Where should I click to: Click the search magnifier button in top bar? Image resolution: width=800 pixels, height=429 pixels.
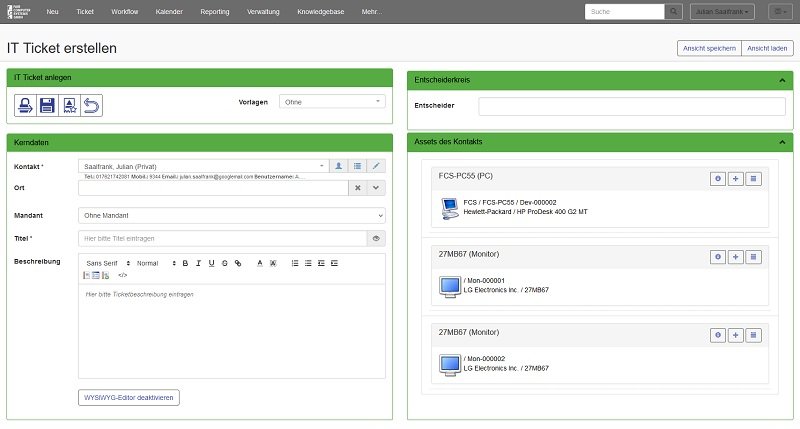tap(675, 12)
